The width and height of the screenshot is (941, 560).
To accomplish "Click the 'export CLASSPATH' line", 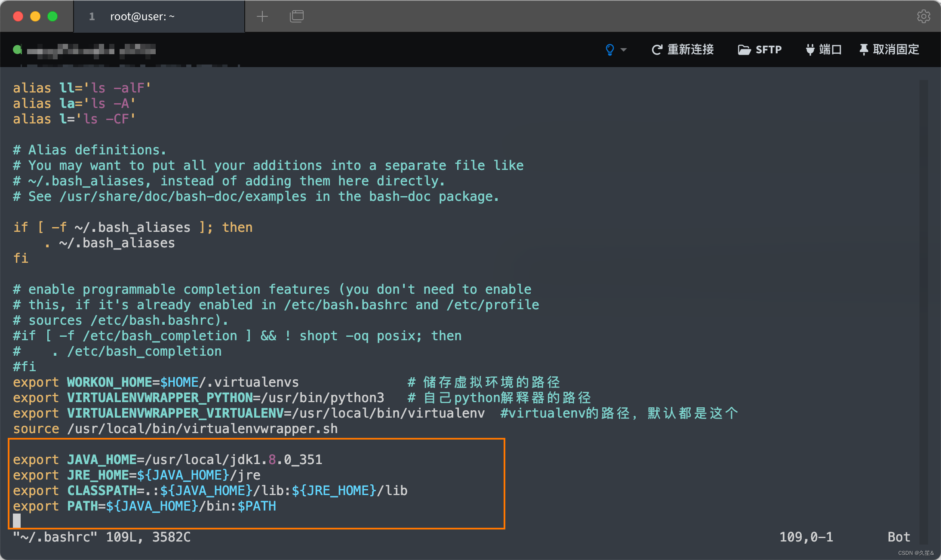I will tap(210, 491).
